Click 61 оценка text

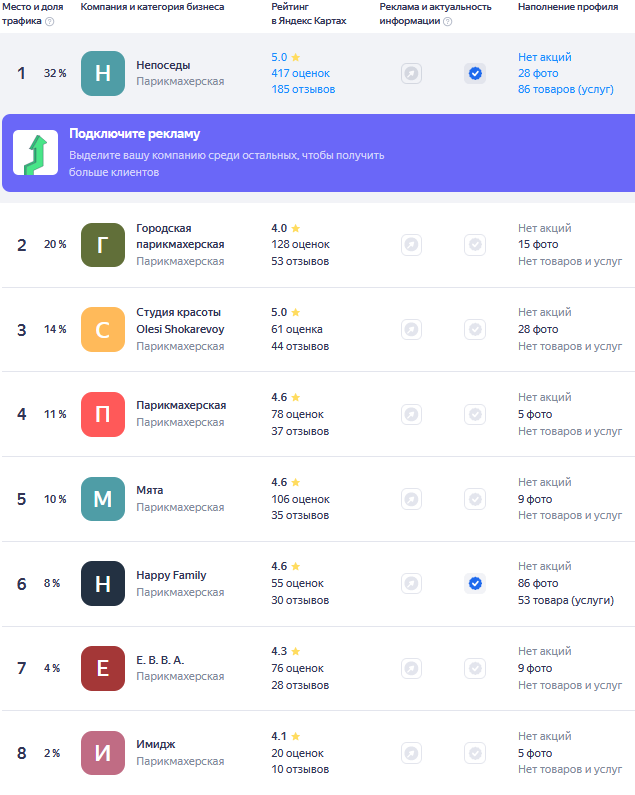(297, 329)
